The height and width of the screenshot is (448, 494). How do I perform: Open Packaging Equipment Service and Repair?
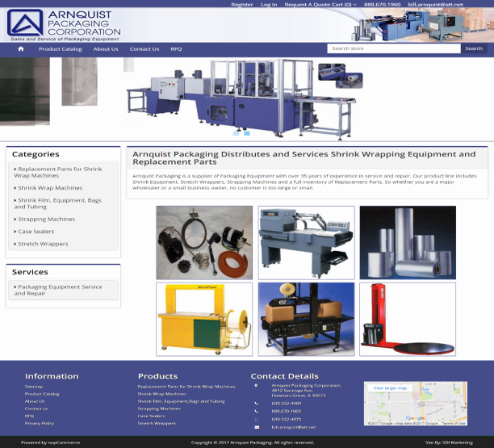click(x=60, y=290)
